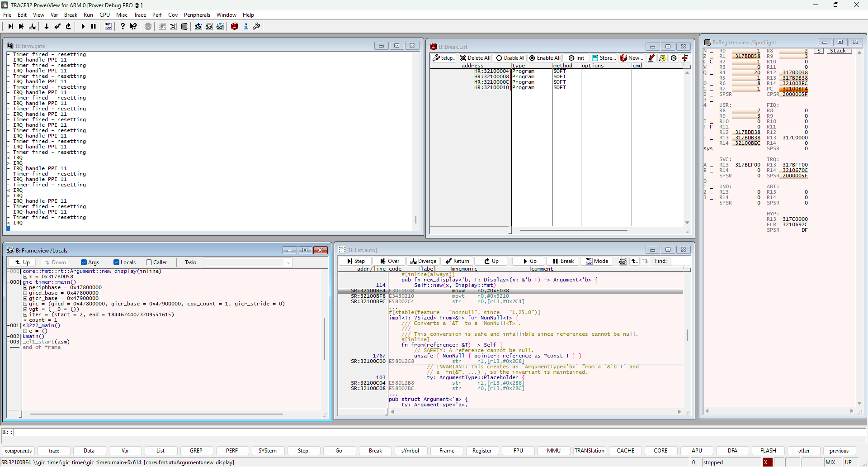Uncheck the Locals checkbox in Frame.view
Screen dimensions: 868x467
116,262
